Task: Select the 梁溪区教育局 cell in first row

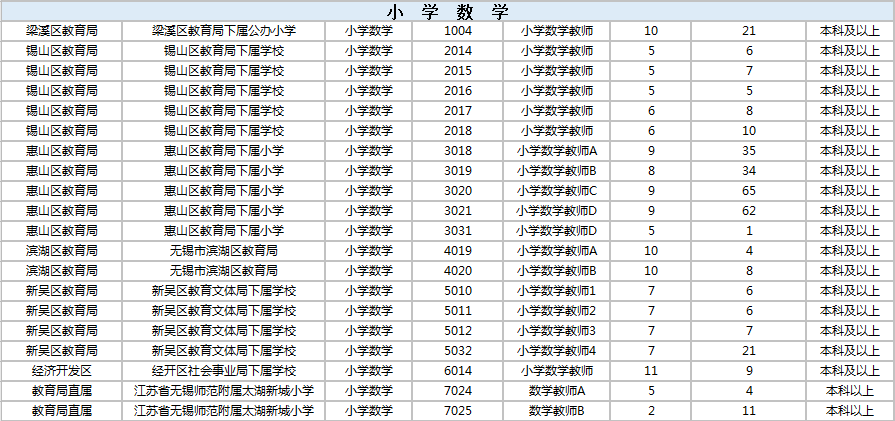Action: pyautogui.click(x=61, y=31)
